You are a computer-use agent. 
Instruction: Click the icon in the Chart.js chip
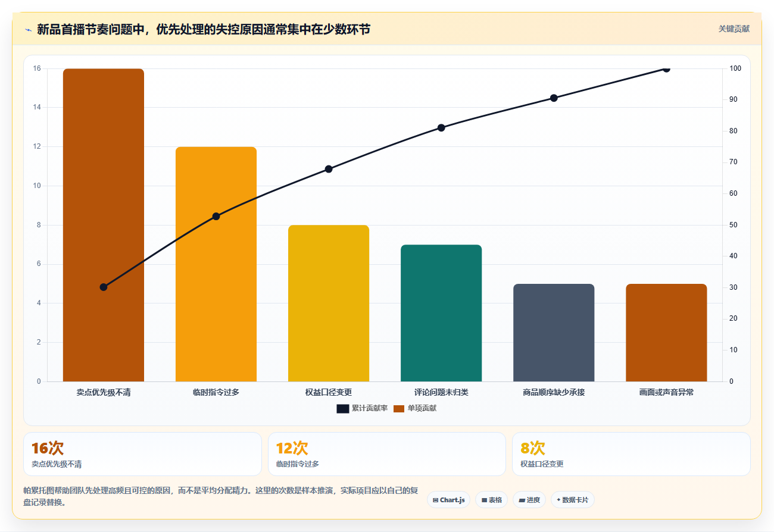(x=436, y=500)
